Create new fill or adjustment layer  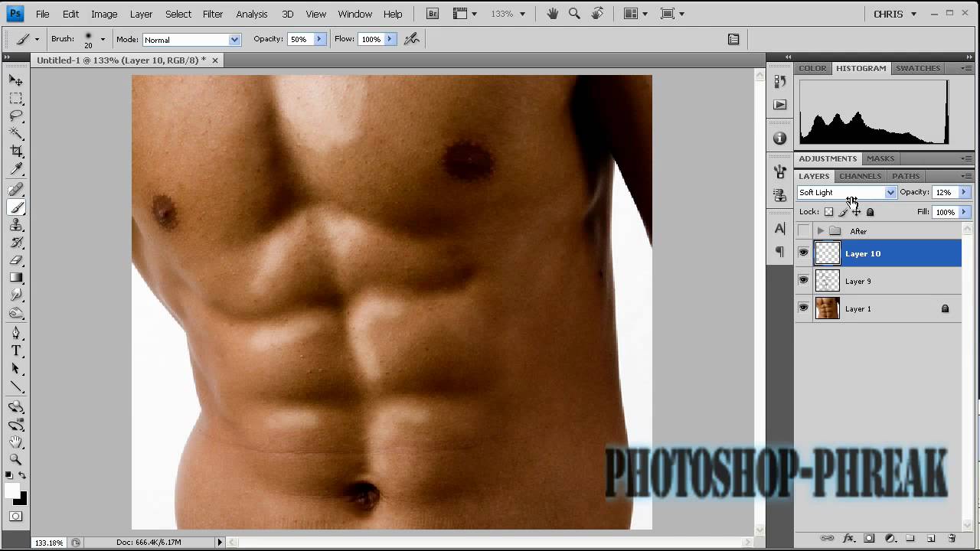click(x=890, y=538)
